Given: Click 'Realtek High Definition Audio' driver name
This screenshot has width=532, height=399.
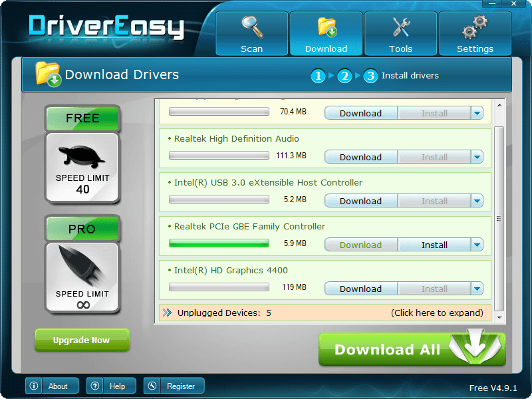Looking at the screenshot, I should tap(237, 139).
